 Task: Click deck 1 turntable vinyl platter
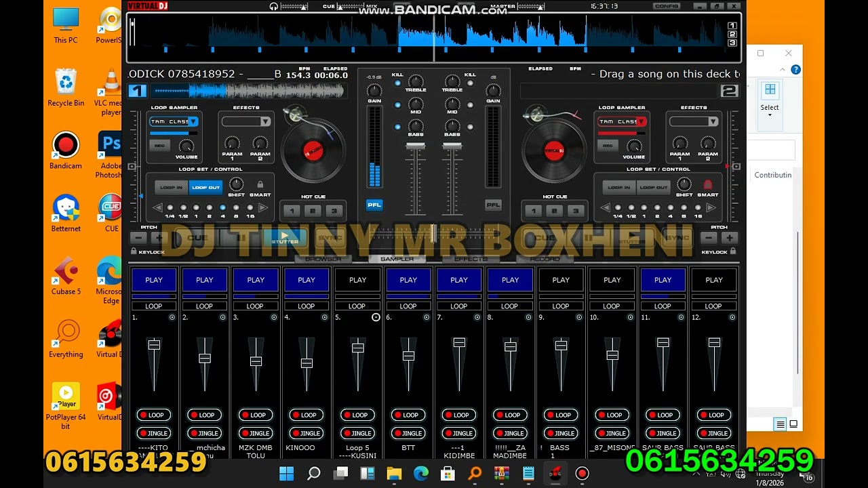click(x=313, y=150)
